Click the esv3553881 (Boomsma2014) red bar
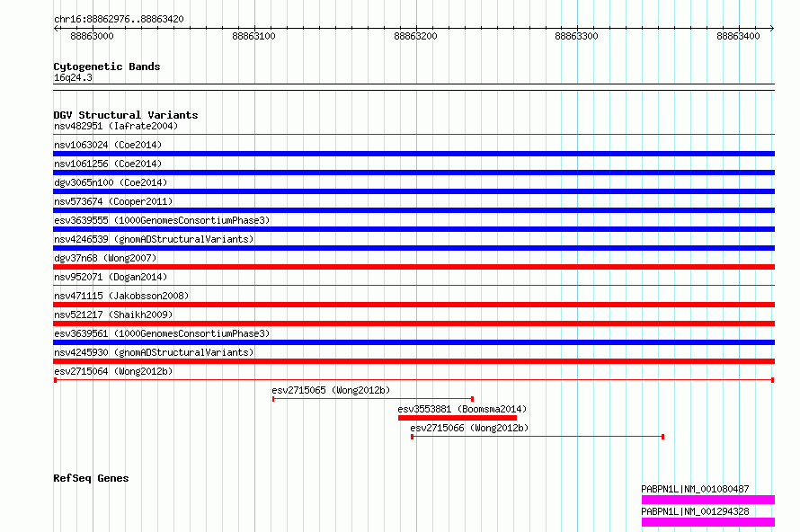The width and height of the screenshot is (800, 532). [x=458, y=418]
